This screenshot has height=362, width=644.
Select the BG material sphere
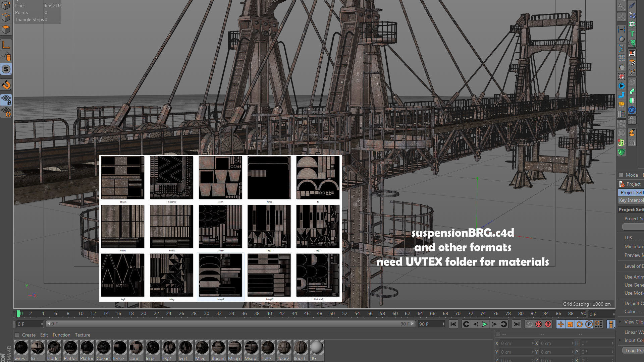point(316,348)
